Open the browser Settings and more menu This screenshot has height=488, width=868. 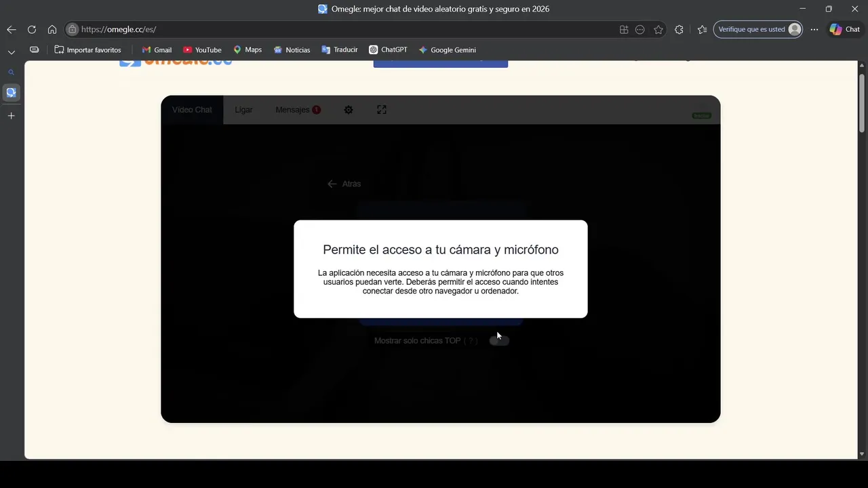coord(814,29)
